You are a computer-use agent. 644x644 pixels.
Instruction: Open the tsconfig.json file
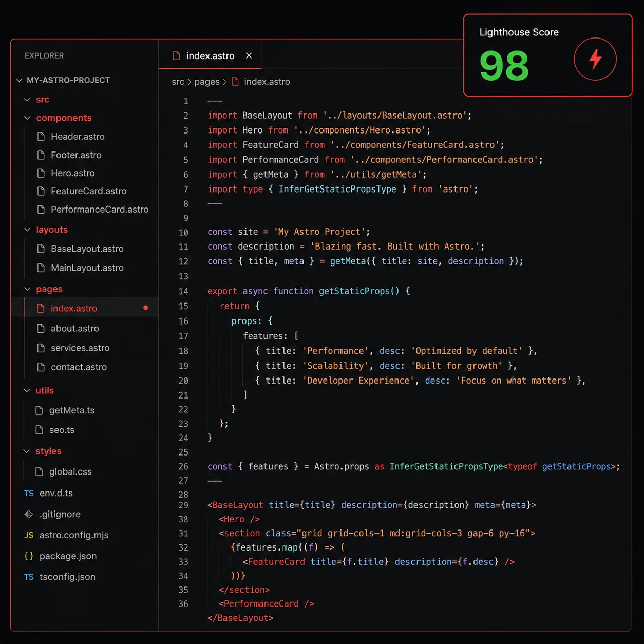click(67, 577)
